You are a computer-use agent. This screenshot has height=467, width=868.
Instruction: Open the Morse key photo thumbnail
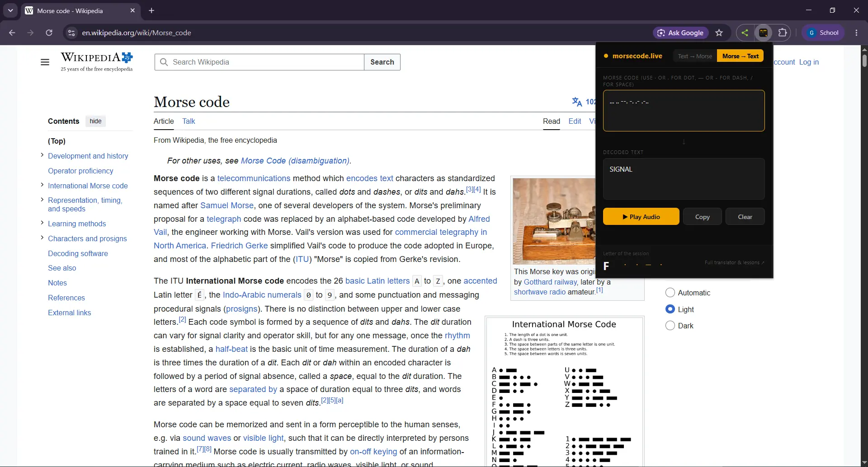[x=554, y=221]
